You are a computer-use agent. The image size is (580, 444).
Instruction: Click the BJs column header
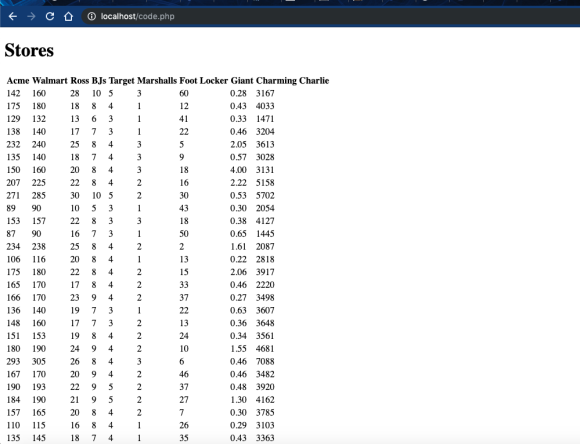pyautogui.click(x=99, y=81)
